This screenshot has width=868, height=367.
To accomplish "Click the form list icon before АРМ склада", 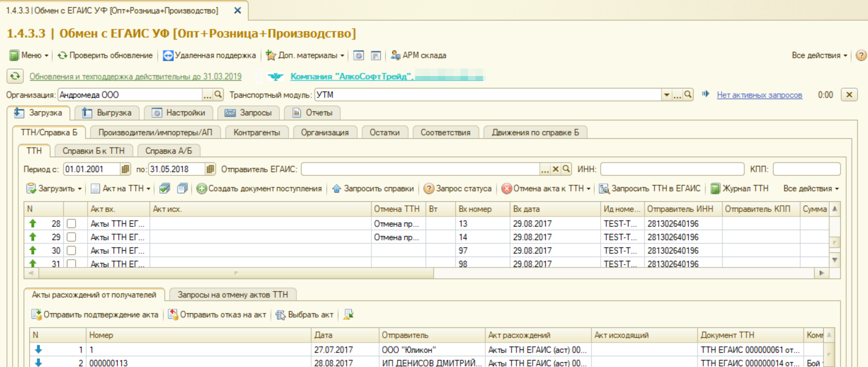I will [376, 56].
